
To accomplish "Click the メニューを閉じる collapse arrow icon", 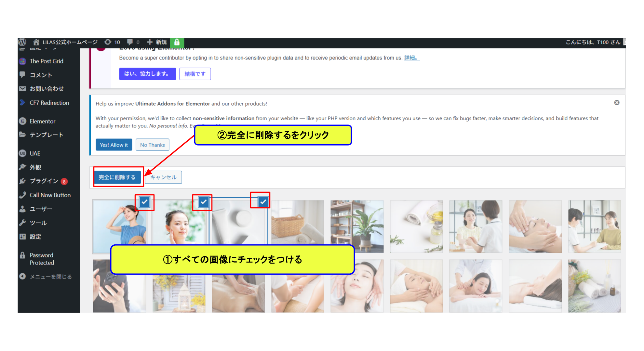I will coord(22,276).
